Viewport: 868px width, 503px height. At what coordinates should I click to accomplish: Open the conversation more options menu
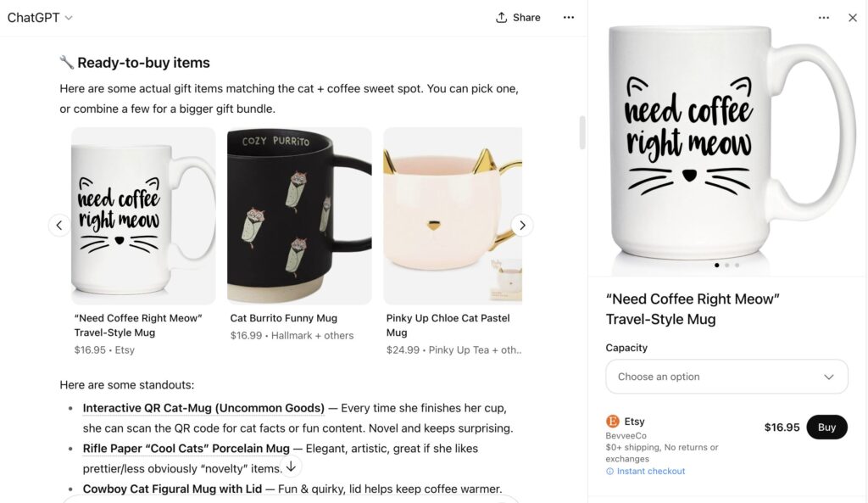click(568, 18)
